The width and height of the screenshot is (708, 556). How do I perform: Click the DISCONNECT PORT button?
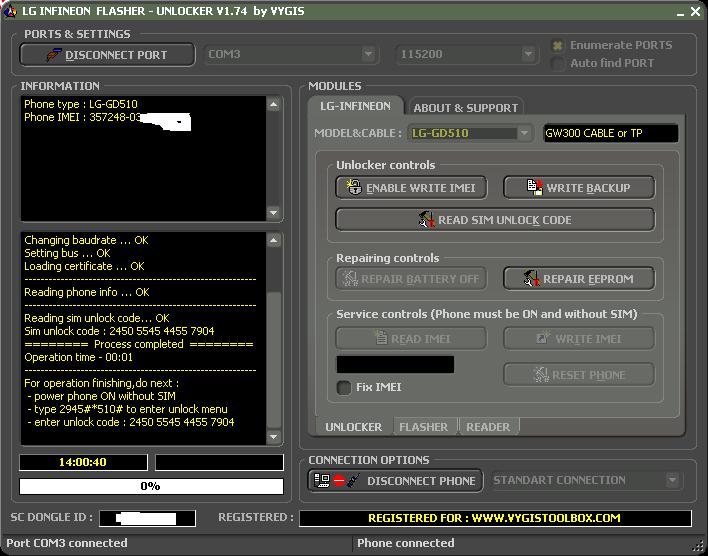tap(107, 55)
